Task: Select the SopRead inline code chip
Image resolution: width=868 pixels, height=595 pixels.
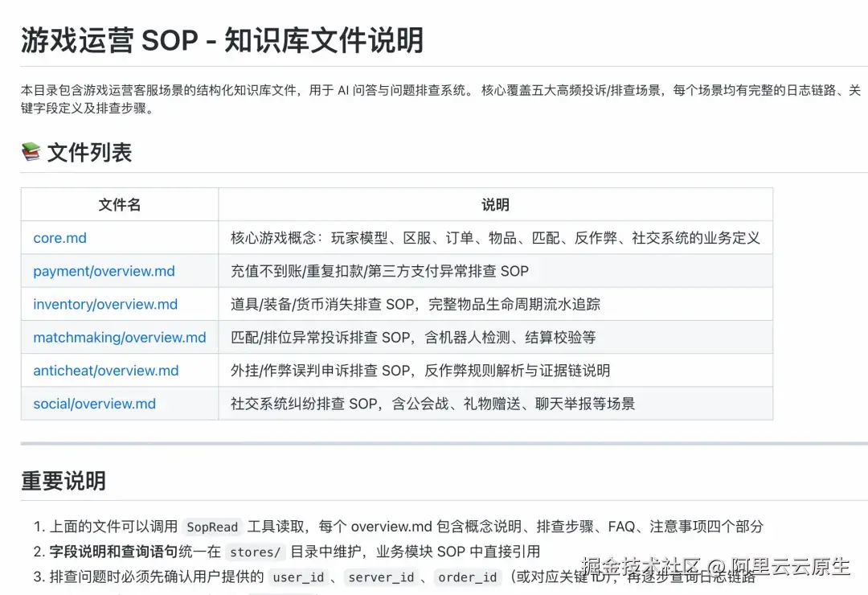Action: [x=212, y=527]
